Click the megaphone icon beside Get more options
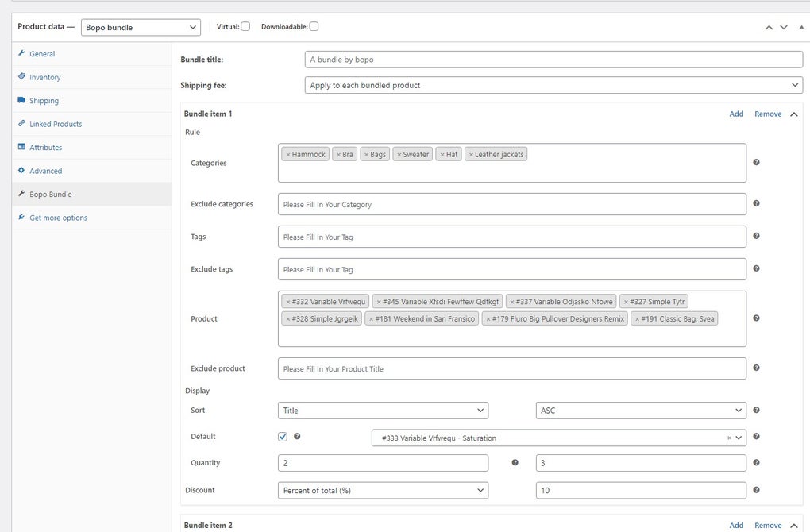The image size is (810, 532). pyautogui.click(x=21, y=217)
